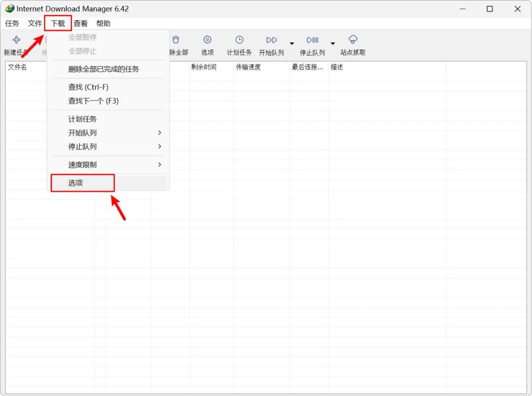
Task: Click the New Task plus icon
Action: coord(16,40)
